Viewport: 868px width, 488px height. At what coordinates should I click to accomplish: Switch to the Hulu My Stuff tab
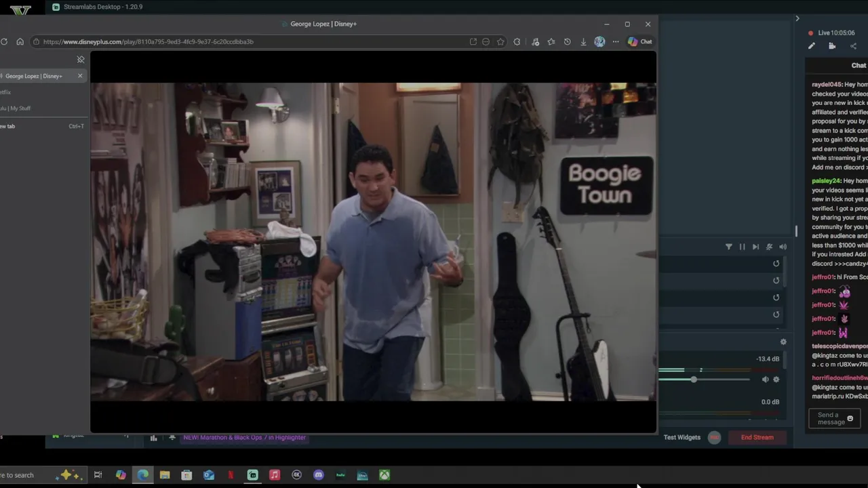click(16, 108)
